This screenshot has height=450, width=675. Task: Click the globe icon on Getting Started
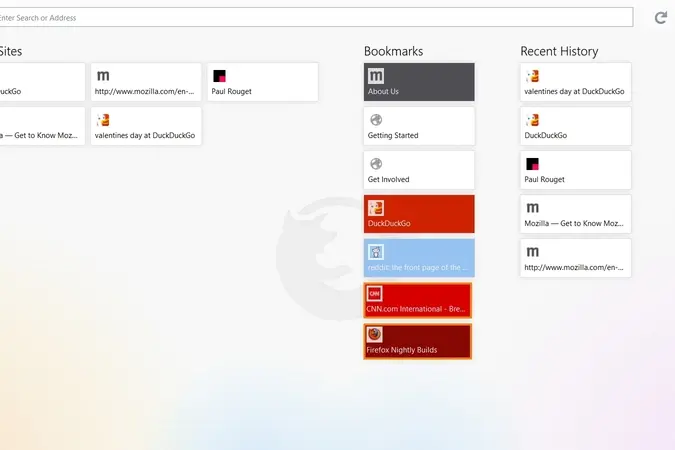(x=376, y=120)
